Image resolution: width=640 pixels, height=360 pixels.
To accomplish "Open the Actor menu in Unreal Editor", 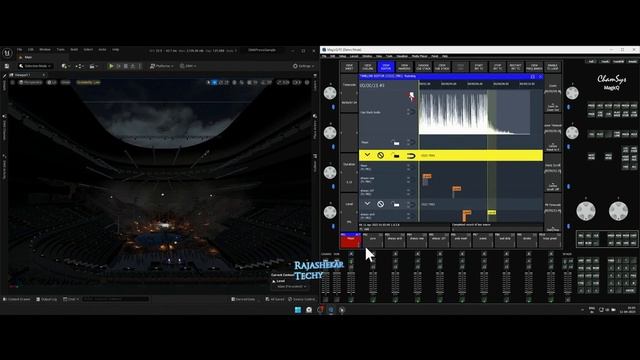I will (x=102, y=49).
